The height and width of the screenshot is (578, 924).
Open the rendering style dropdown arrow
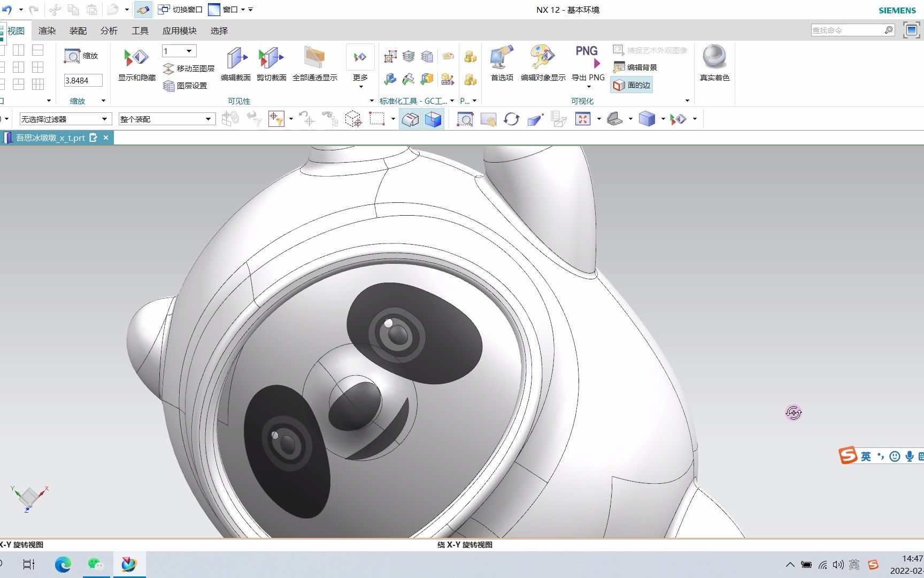click(x=663, y=119)
